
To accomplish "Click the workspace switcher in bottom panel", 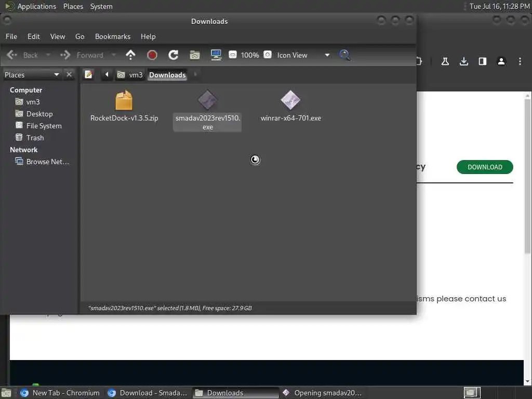I will [472, 393].
